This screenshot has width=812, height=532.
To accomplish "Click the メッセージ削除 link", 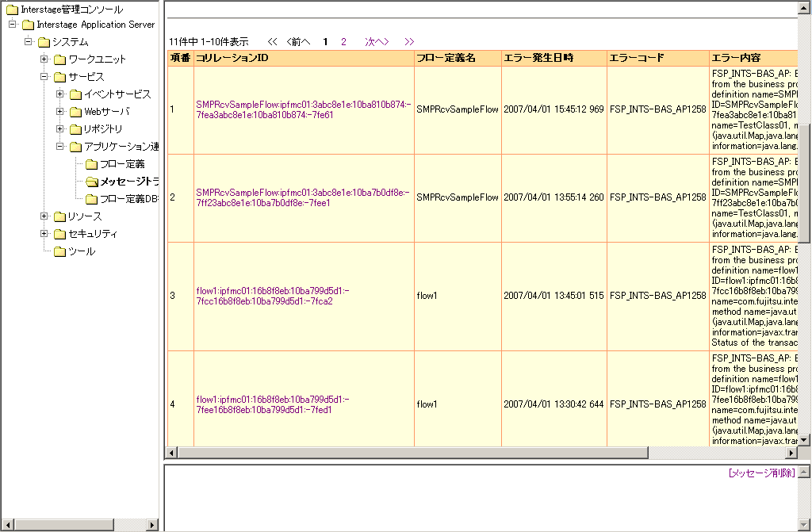I will pyautogui.click(x=761, y=473).
